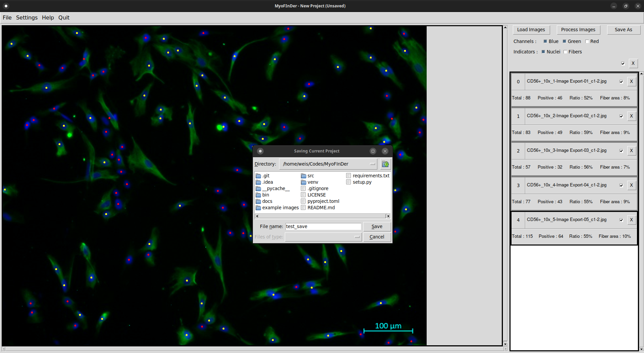Viewport: 644px width, 353px height.
Task: Select image entry CD56+_10x_5-Image Export-05_c1-2.jpg
Action: pyautogui.click(x=567, y=220)
